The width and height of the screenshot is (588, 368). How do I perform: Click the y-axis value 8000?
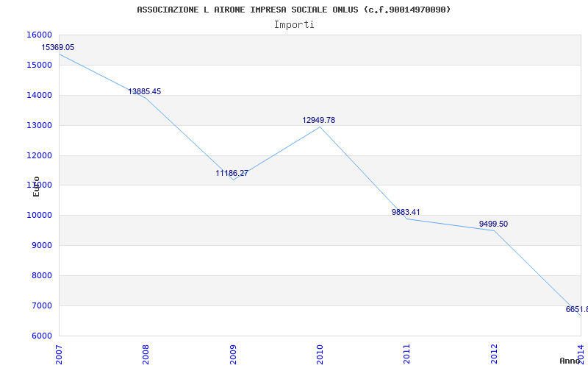point(42,275)
